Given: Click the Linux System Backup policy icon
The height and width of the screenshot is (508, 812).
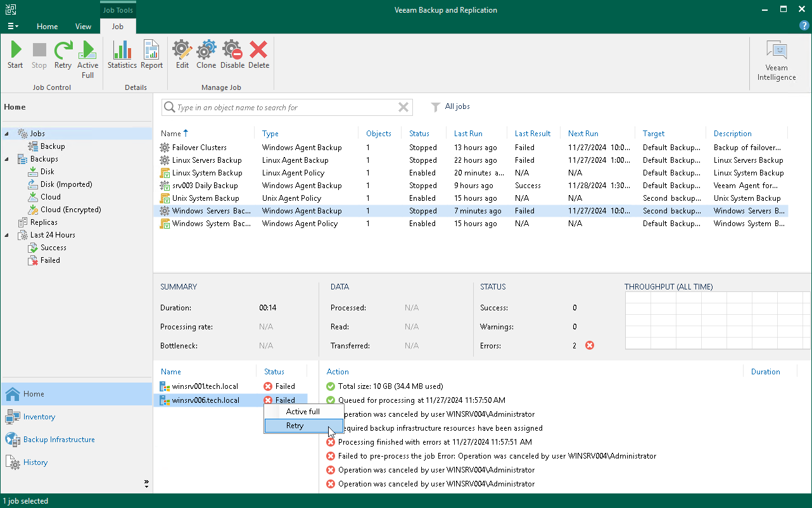Looking at the screenshot, I should pyautogui.click(x=165, y=173).
